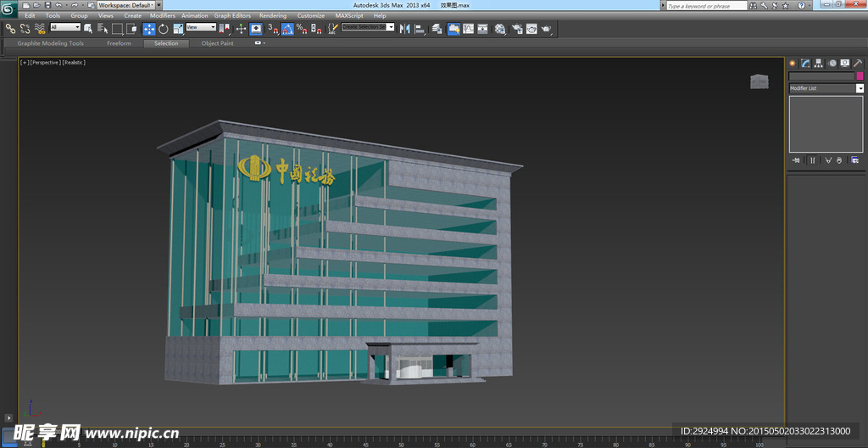This screenshot has height=448, width=868.
Task: Toggle the Percent Snap button
Action: [301, 29]
